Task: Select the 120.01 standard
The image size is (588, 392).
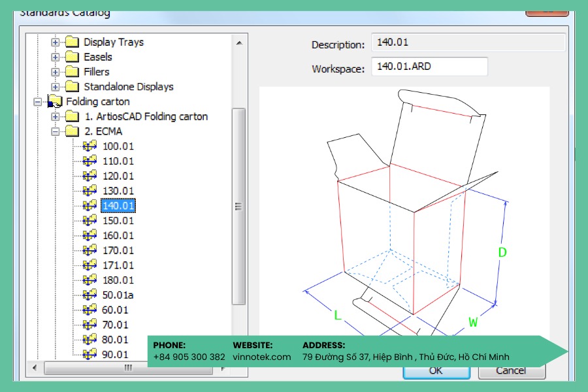Action: tap(118, 176)
